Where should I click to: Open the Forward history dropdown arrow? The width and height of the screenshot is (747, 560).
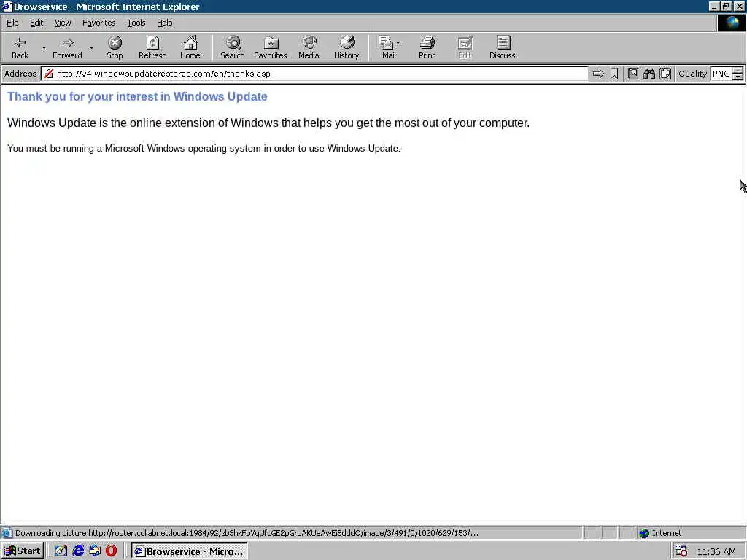point(91,47)
